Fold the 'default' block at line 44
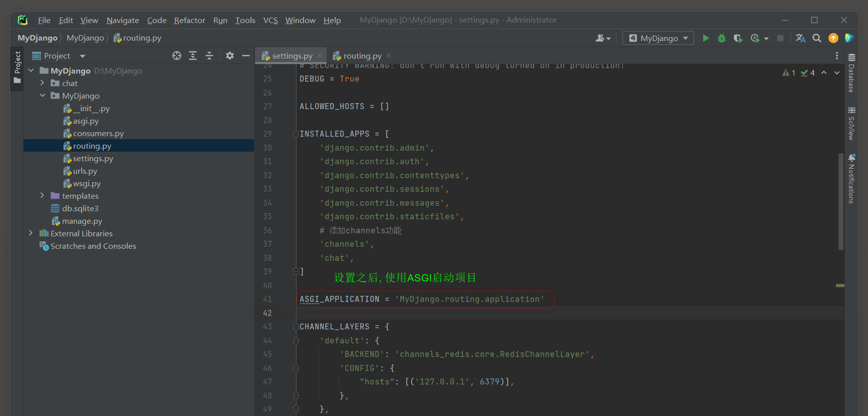 tap(296, 341)
